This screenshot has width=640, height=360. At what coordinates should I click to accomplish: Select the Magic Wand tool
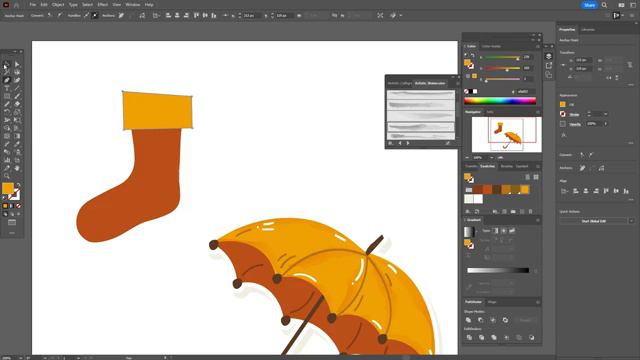tap(7, 72)
